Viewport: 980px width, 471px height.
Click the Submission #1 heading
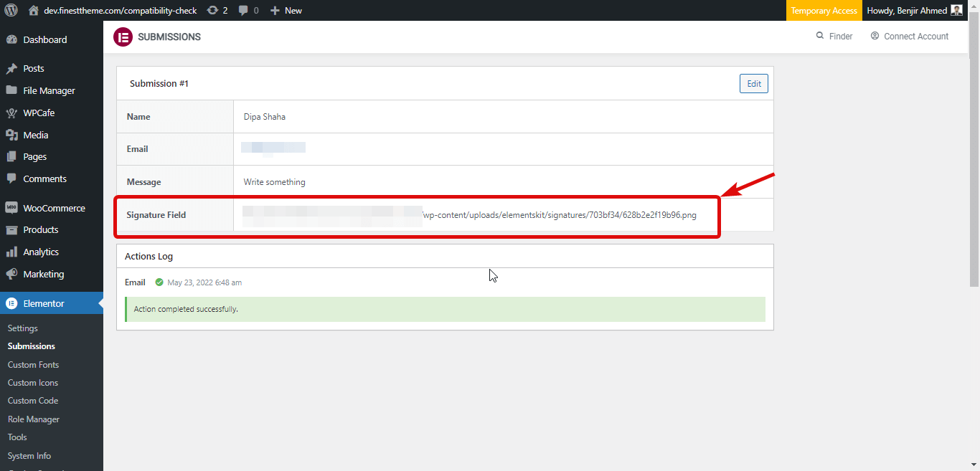(159, 84)
